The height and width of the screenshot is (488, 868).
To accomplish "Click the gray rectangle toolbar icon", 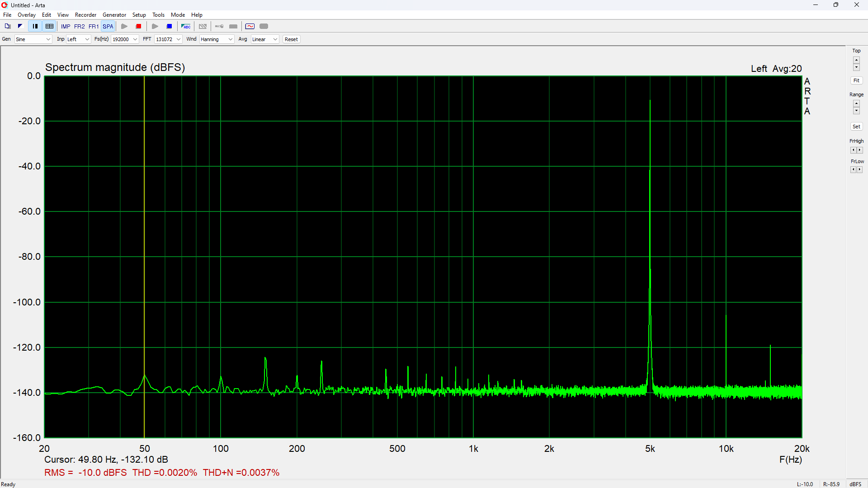I will coord(233,26).
